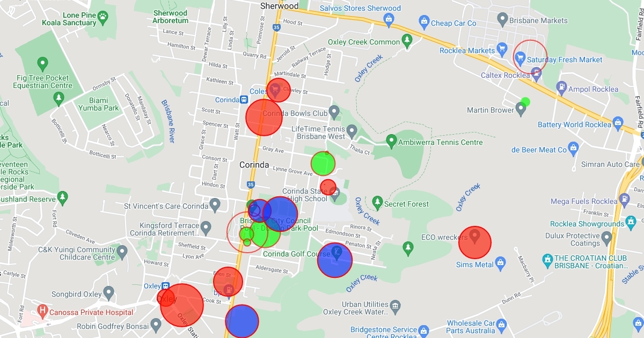Open the Rocklea Markets cart icon

pos(502,49)
